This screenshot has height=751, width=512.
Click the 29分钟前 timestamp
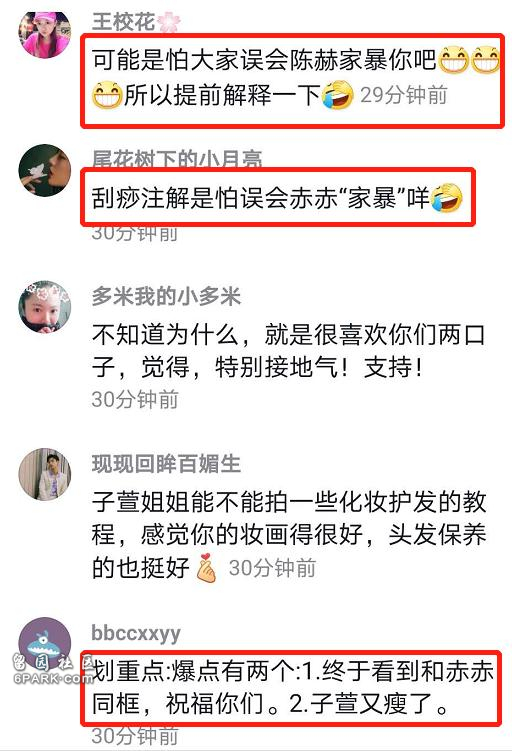(404, 95)
